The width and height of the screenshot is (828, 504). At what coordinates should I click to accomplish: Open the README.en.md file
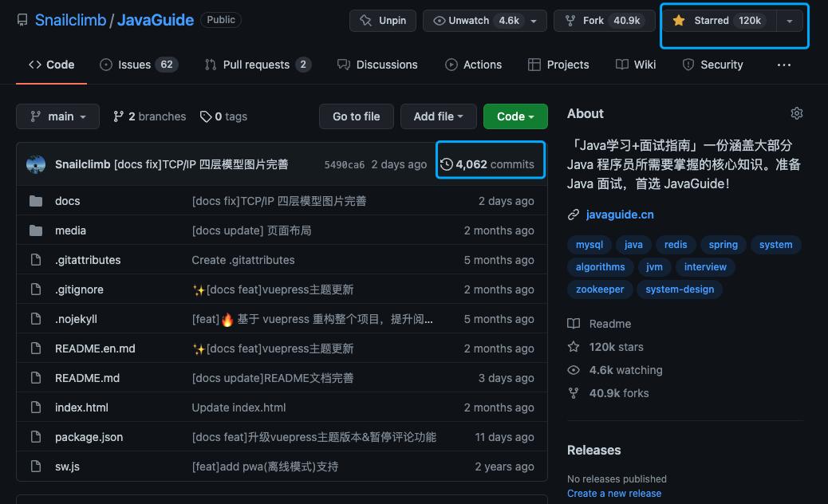pos(95,348)
